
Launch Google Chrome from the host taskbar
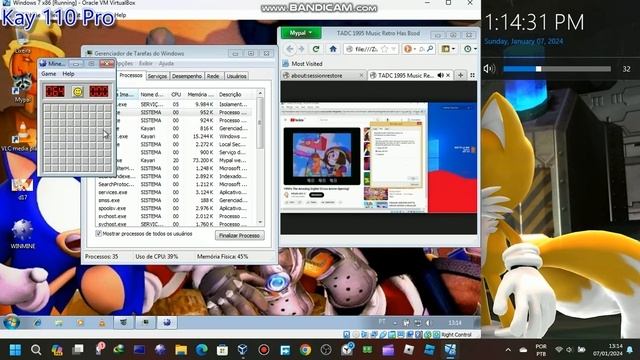305,350
